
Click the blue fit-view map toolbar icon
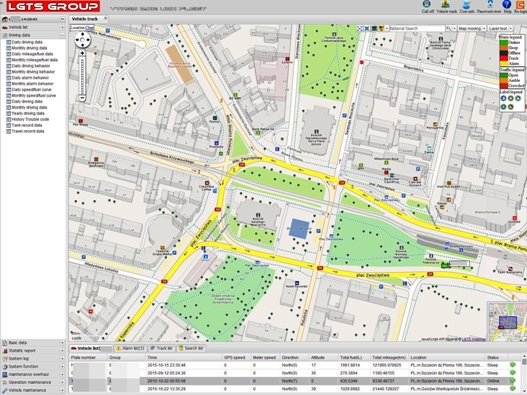pyautogui.click(x=367, y=29)
